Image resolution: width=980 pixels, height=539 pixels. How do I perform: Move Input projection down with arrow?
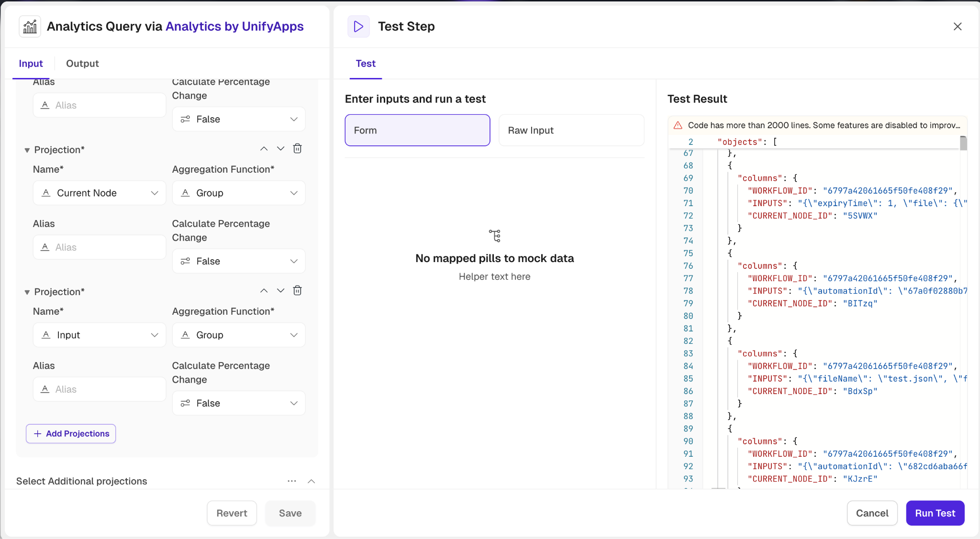[281, 291]
